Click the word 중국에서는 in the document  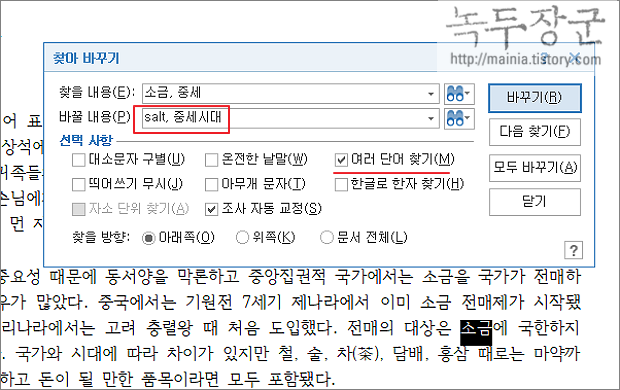click(137, 303)
